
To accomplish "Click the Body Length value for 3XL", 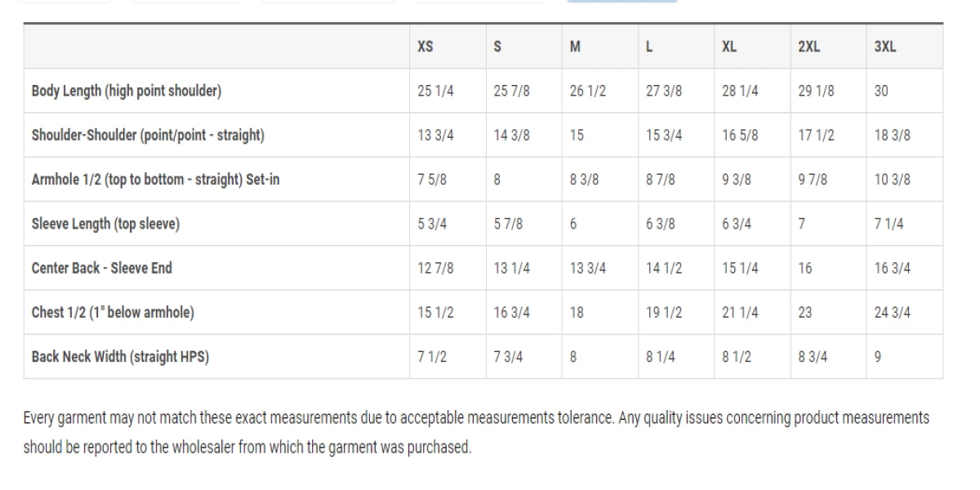I will 881,91.
